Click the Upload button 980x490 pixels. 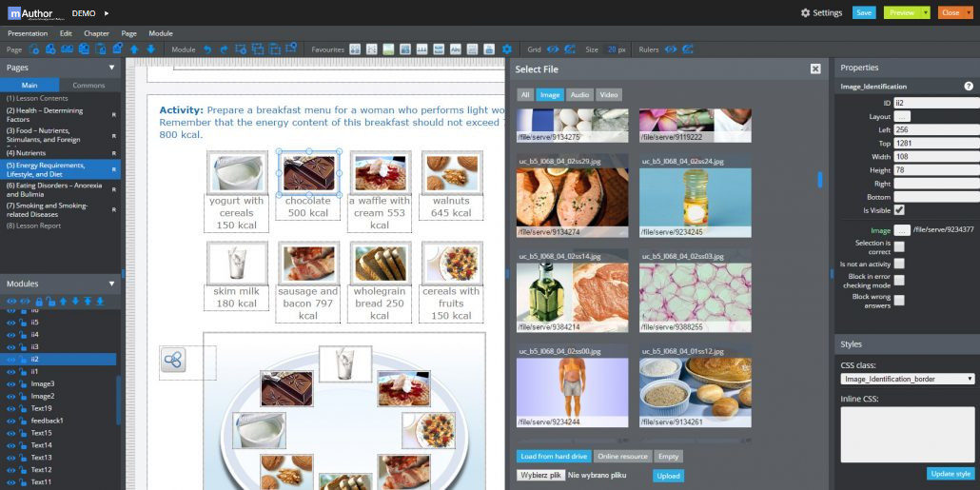click(668, 476)
